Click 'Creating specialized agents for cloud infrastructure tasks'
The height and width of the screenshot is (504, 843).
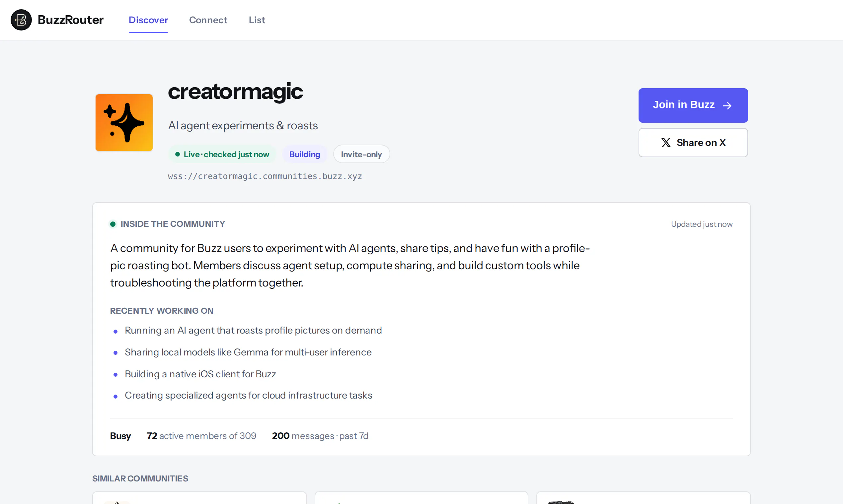pyautogui.click(x=249, y=395)
